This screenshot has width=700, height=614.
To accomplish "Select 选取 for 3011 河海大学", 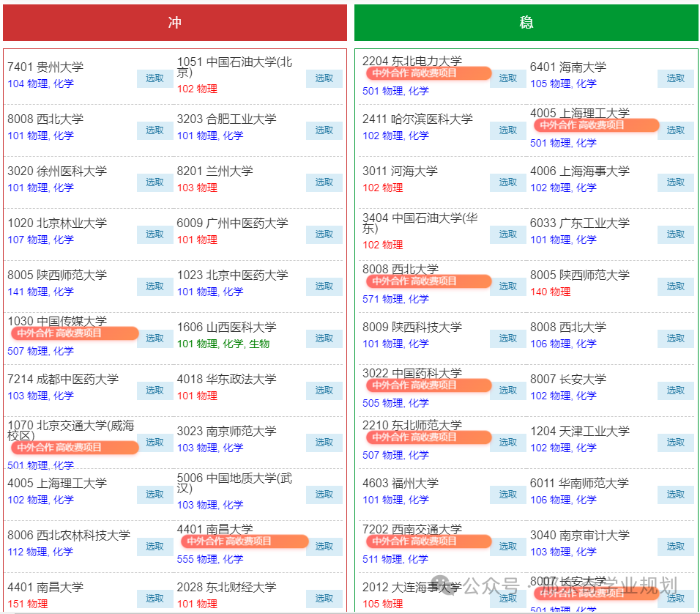I will tap(507, 182).
